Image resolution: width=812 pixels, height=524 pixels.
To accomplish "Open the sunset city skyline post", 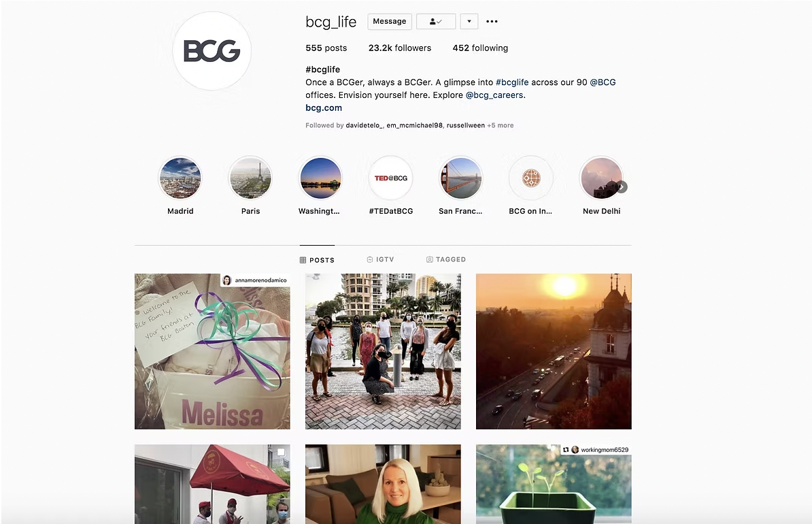I will point(554,351).
